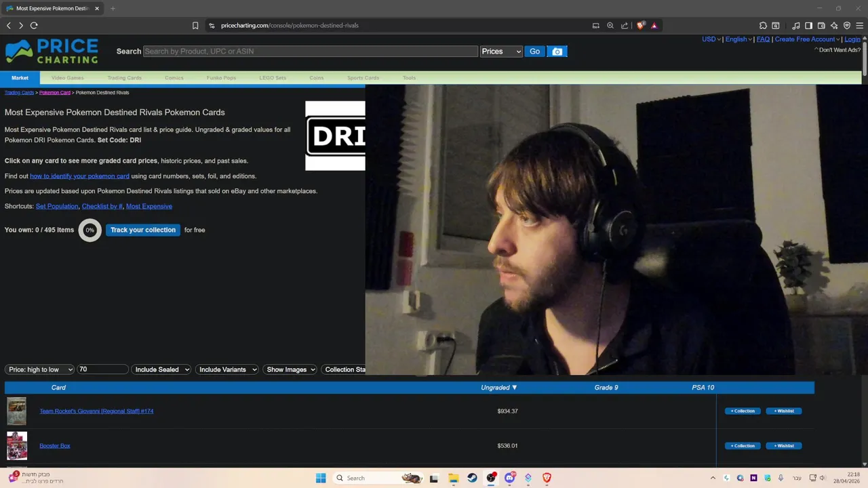Click the Track your collection button
This screenshot has width=868, height=488.
[x=143, y=230]
